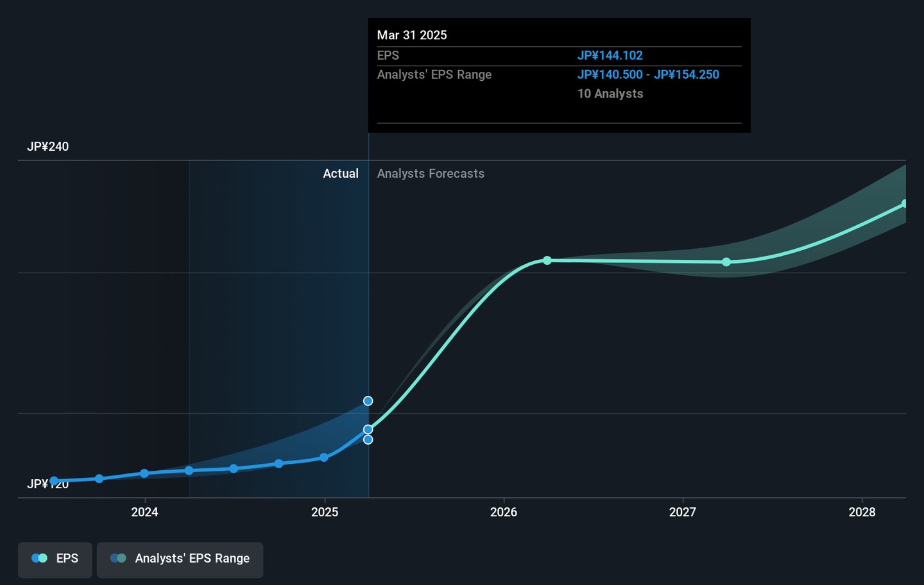The image size is (924, 585).
Task: Click the 2026 x-axis label
Action: tap(504, 512)
